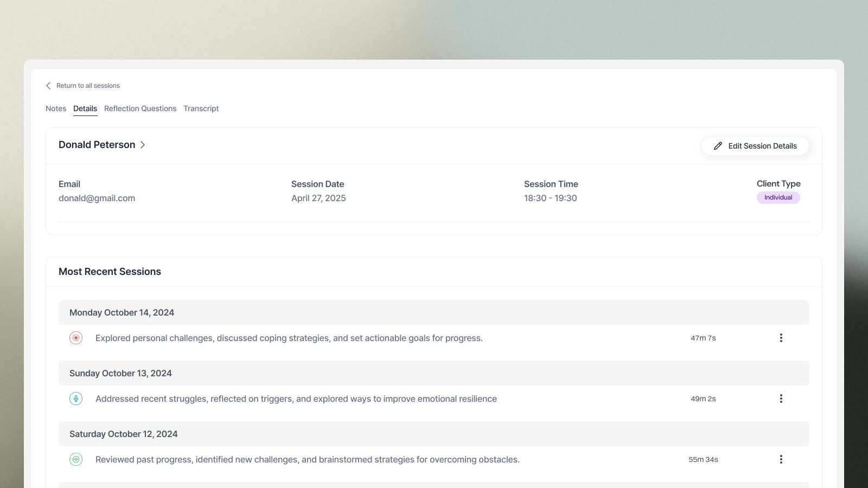868x488 pixels.
Task: Click the Individual client type badge
Action: tap(778, 197)
